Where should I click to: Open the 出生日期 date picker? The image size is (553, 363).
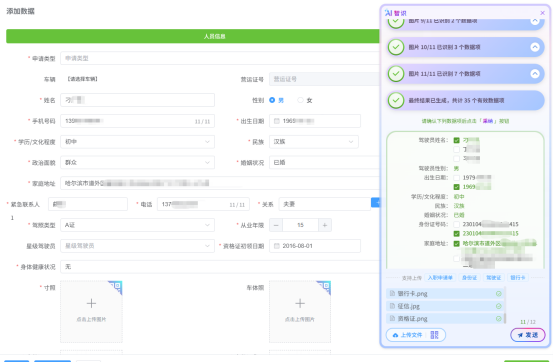coord(315,121)
